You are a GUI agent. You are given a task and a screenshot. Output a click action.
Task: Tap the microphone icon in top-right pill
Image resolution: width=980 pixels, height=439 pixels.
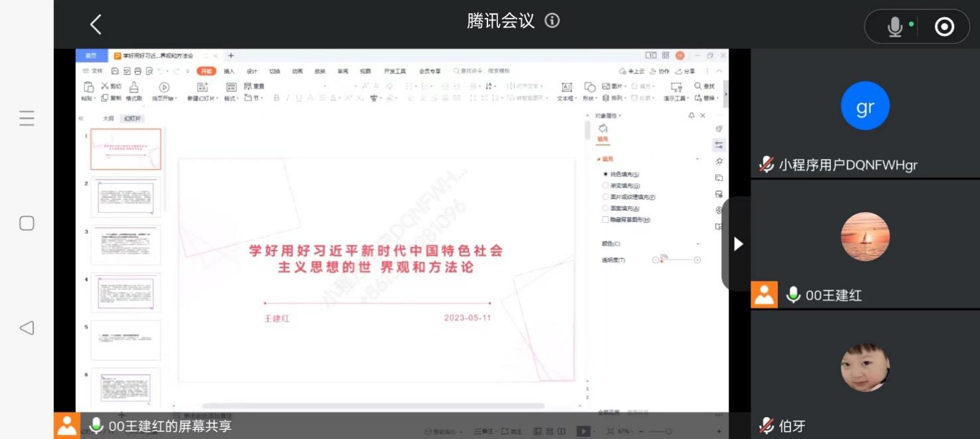click(x=895, y=27)
